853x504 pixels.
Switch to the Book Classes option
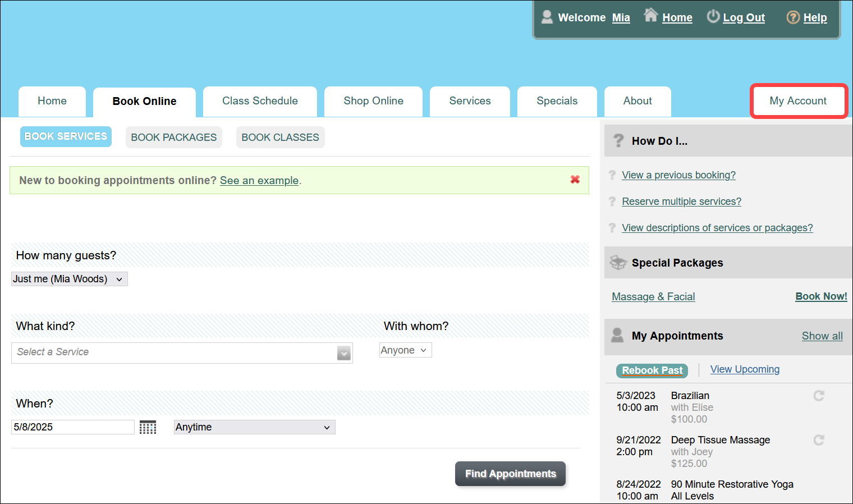(x=280, y=138)
